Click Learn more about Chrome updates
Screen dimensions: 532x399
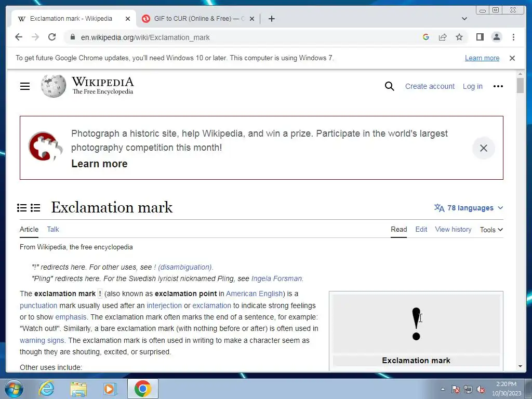(482, 58)
